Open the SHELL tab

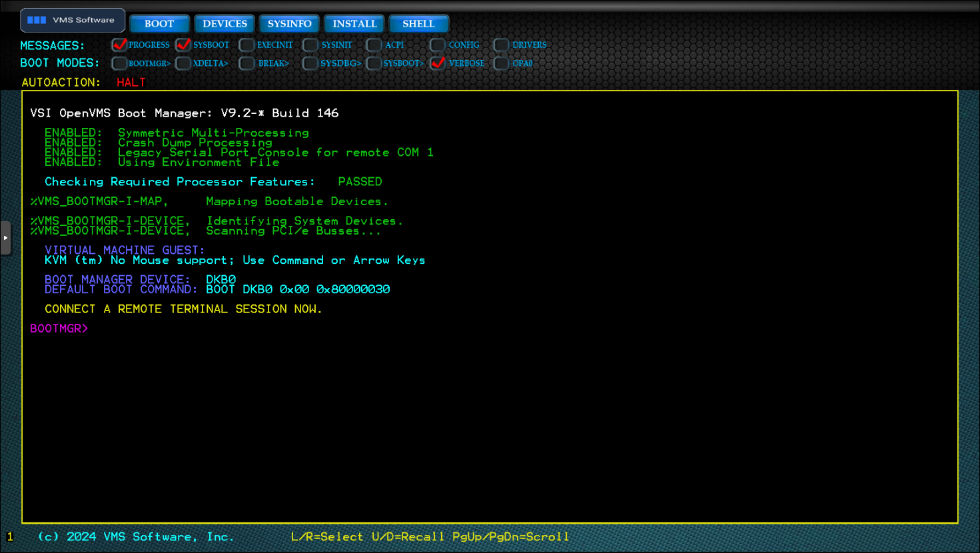click(418, 24)
